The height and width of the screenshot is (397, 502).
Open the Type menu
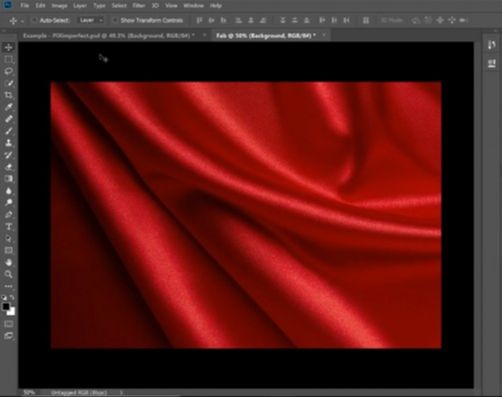coord(99,6)
